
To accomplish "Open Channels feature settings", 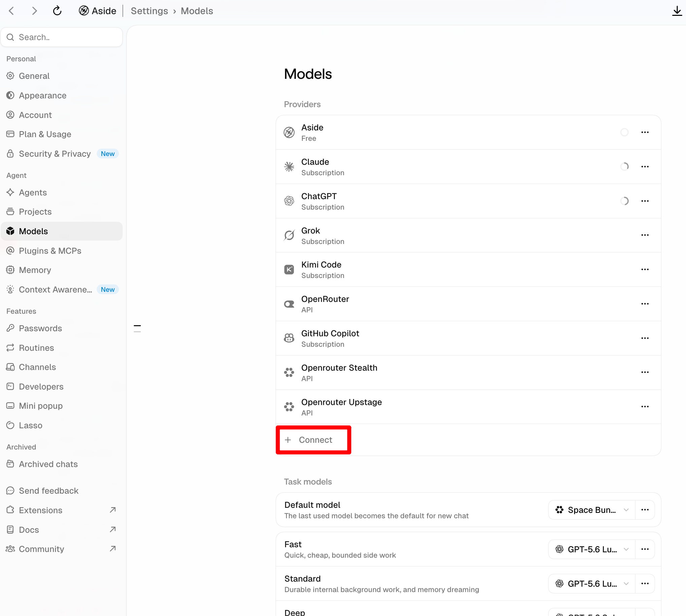I will (62, 367).
